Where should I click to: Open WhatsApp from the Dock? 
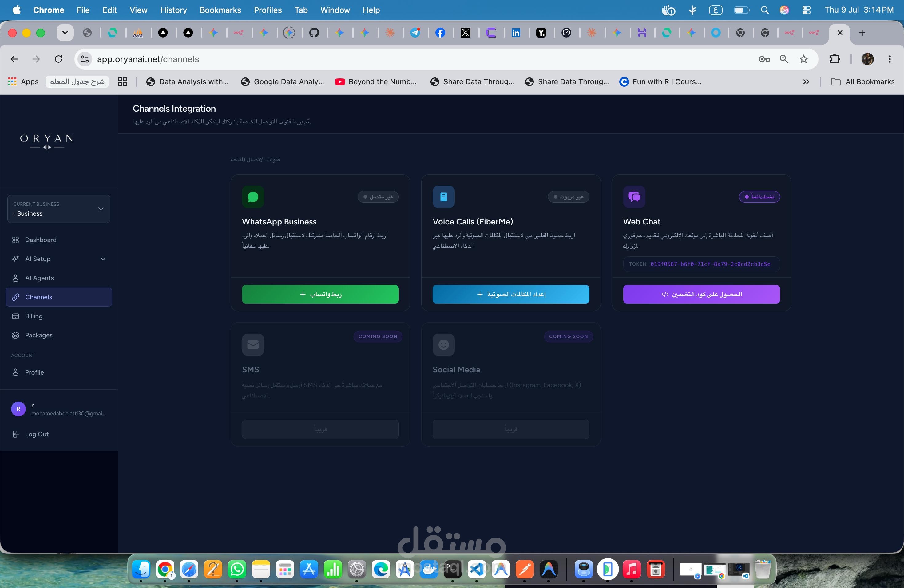[x=237, y=569]
